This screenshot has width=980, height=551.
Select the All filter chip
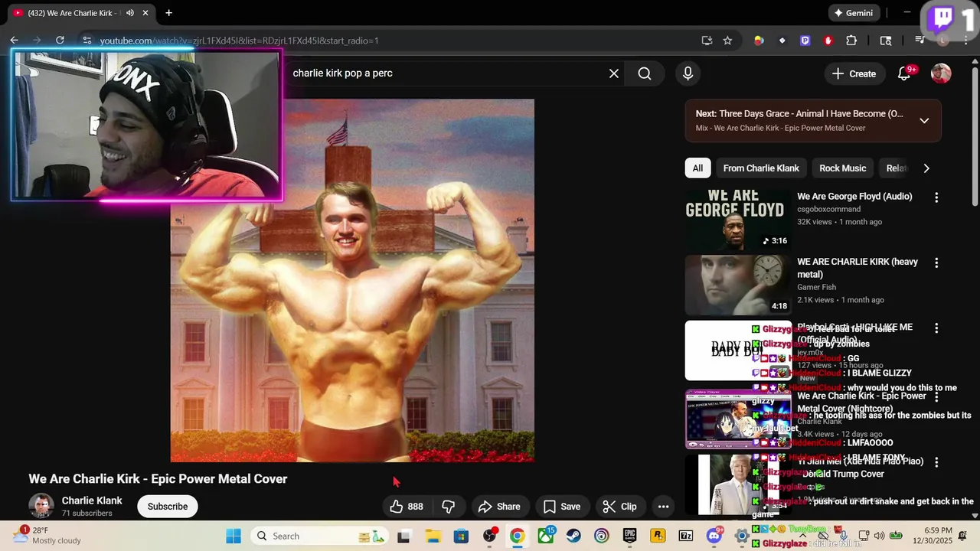click(x=697, y=168)
